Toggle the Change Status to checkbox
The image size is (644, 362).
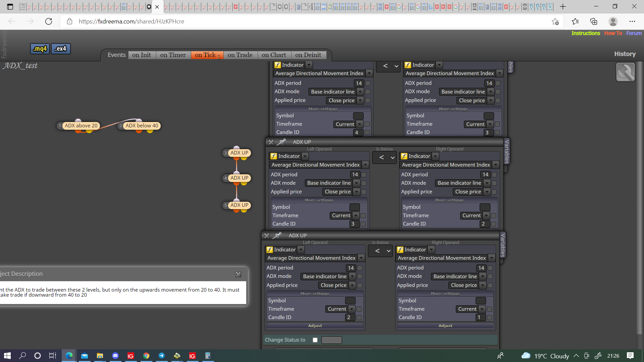point(315,340)
